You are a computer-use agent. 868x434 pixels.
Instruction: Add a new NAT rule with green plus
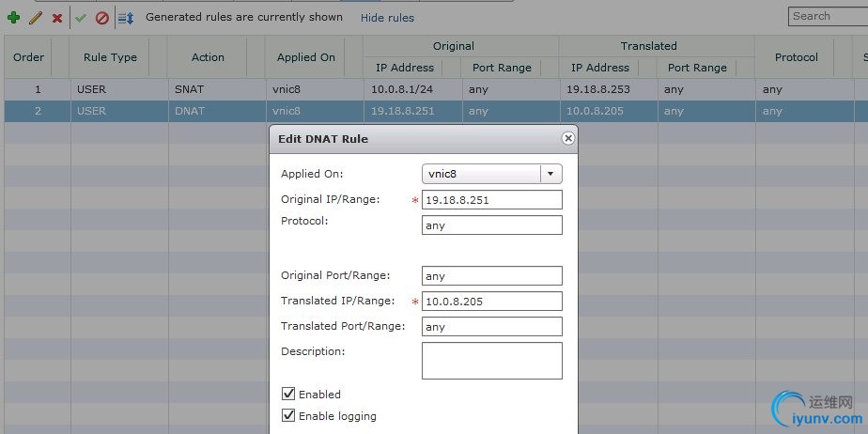14,18
